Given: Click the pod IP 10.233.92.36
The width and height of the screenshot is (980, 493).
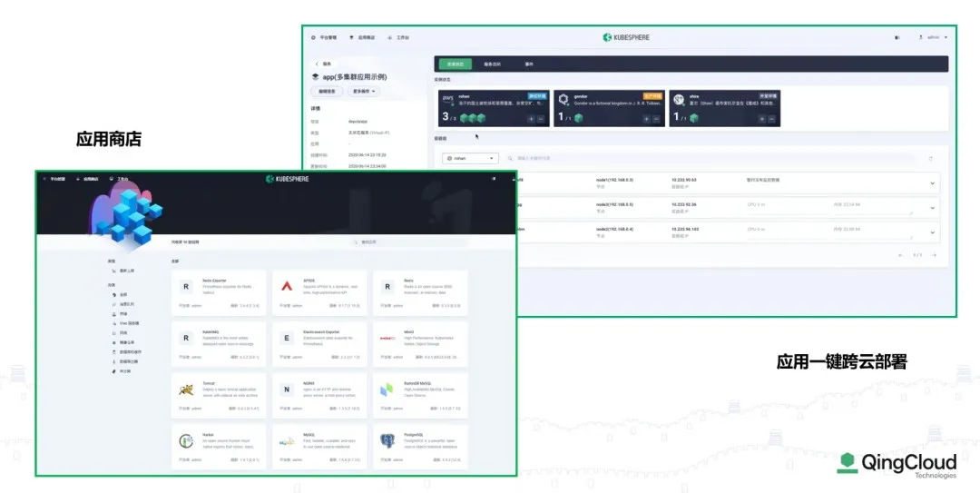Looking at the screenshot, I should pos(684,204).
